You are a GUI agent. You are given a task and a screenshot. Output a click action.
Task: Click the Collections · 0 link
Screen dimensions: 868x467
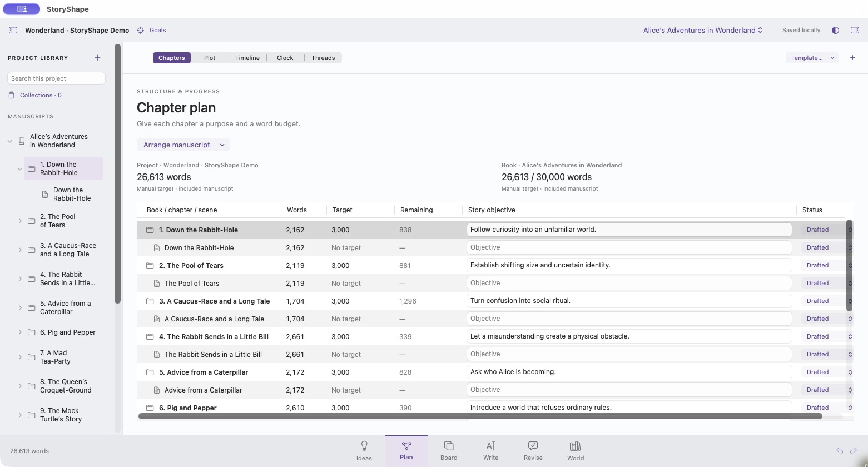click(41, 95)
